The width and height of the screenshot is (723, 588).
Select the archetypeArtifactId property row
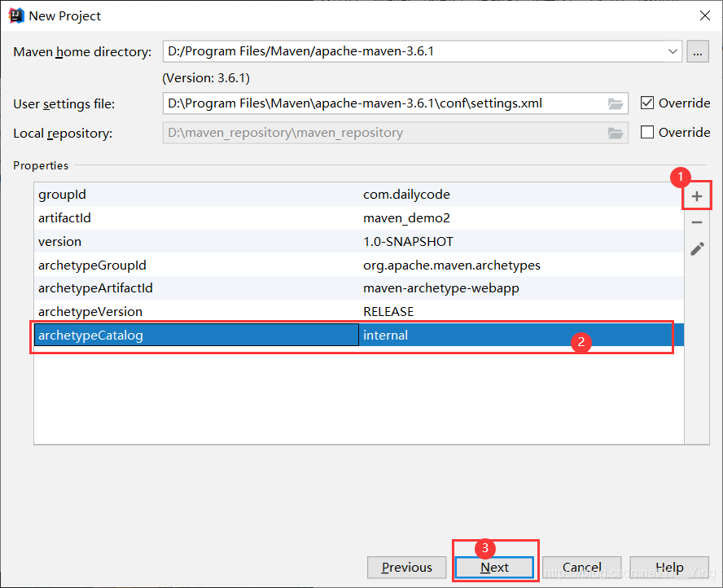click(x=359, y=288)
